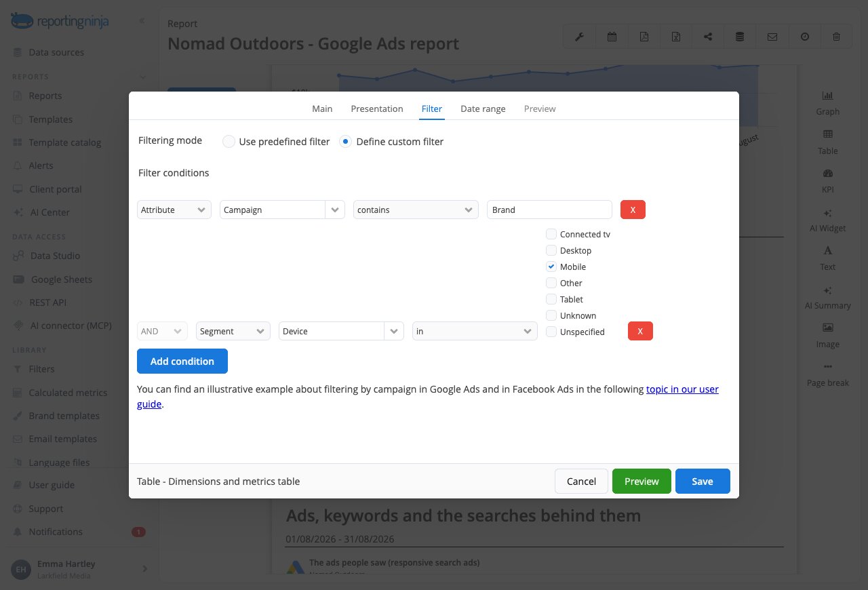Viewport: 868px width, 590px height.
Task: Click the Save button
Action: click(703, 481)
